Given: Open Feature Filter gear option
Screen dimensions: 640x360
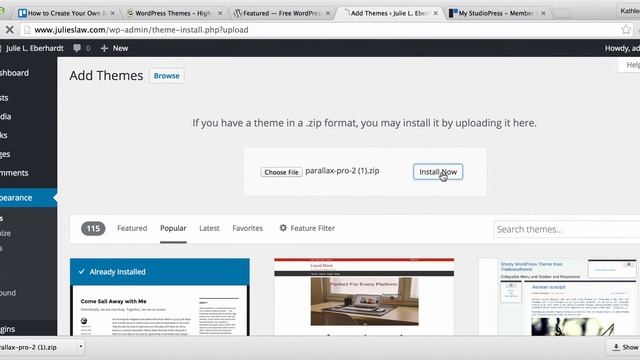Looking at the screenshot, I should pyautogui.click(x=307, y=228).
